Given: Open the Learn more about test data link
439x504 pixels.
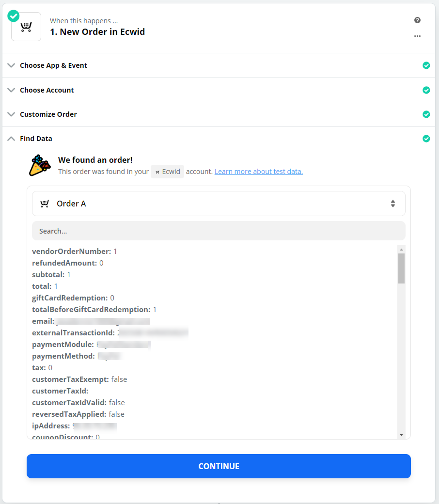Looking at the screenshot, I should tap(258, 171).
